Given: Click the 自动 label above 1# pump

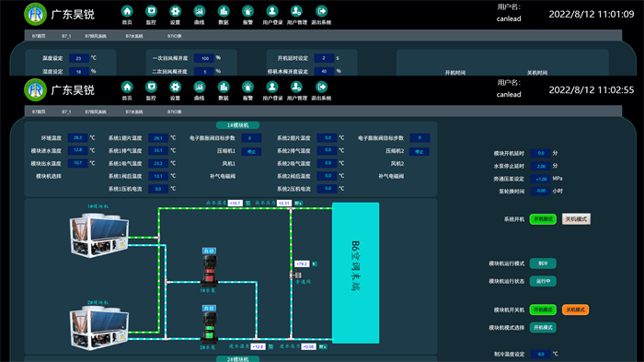Looking at the screenshot, I should click(209, 251).
